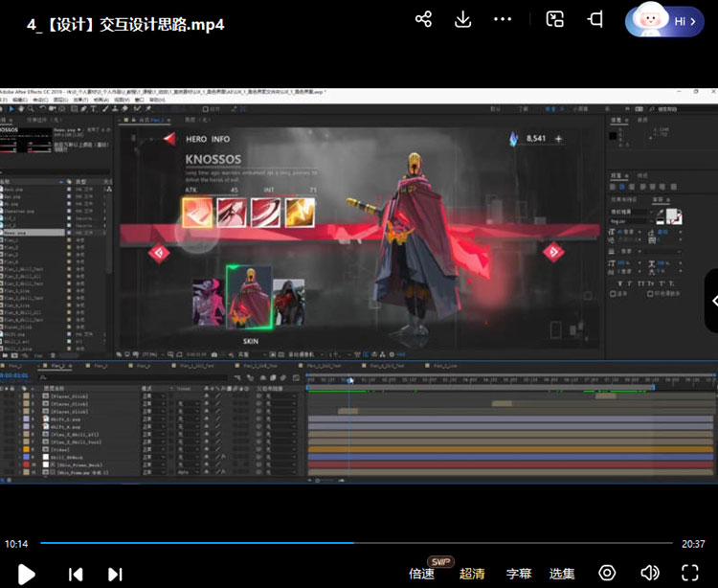Select the After Effects Brush tool
Screen dimensions: 718x588
tap(105, 109)
